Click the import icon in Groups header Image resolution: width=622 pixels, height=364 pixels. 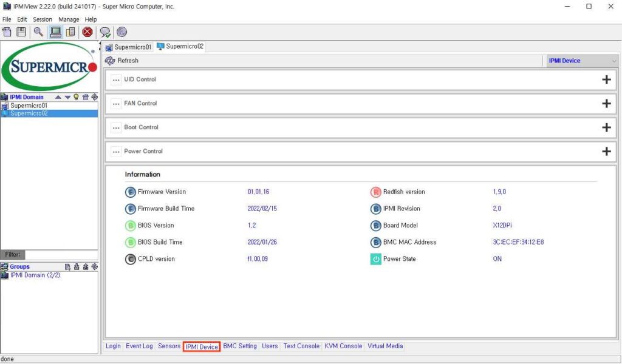point(77,266)
